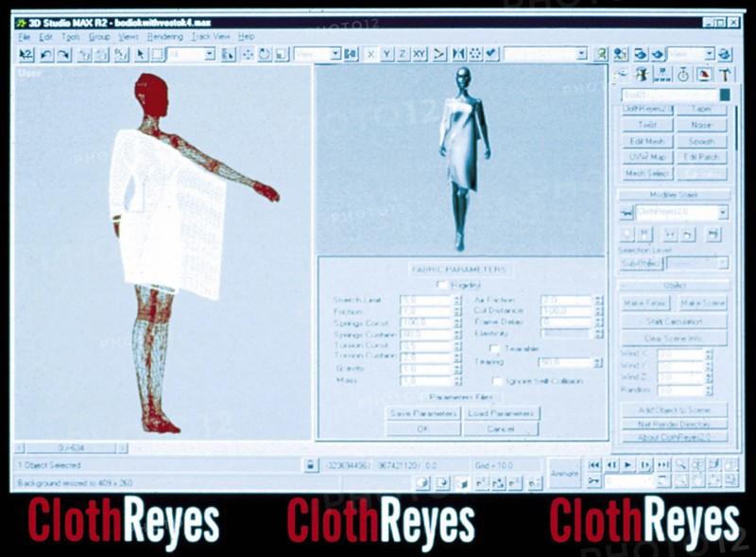Activate the Select and Rotate tool
756x557 pixels.
pyautogui.click(x=265, y=55)
